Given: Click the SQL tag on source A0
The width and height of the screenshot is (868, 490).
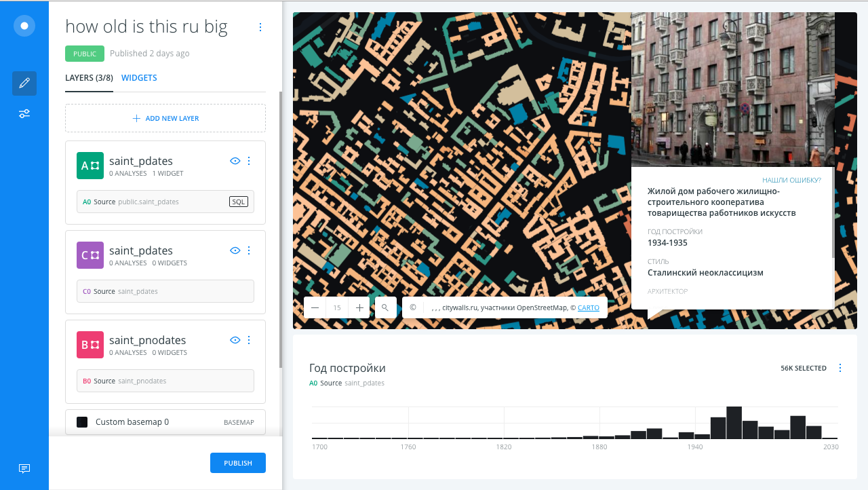Looking at the screenshot, I should (239, 202).
